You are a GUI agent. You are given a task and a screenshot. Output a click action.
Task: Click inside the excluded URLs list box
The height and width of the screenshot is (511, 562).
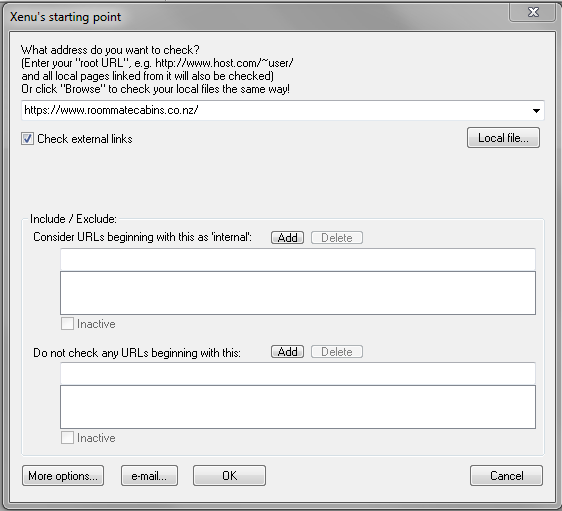pos(298,407)
